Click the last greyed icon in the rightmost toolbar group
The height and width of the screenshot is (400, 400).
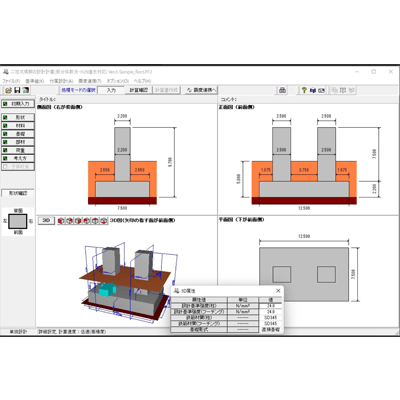[352, 90]
